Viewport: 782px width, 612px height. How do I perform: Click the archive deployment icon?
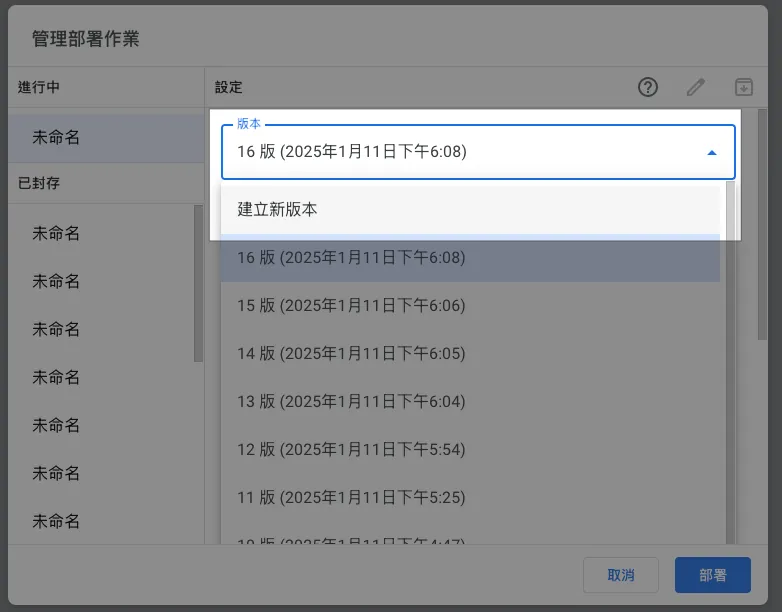click(x=743, y=87)
